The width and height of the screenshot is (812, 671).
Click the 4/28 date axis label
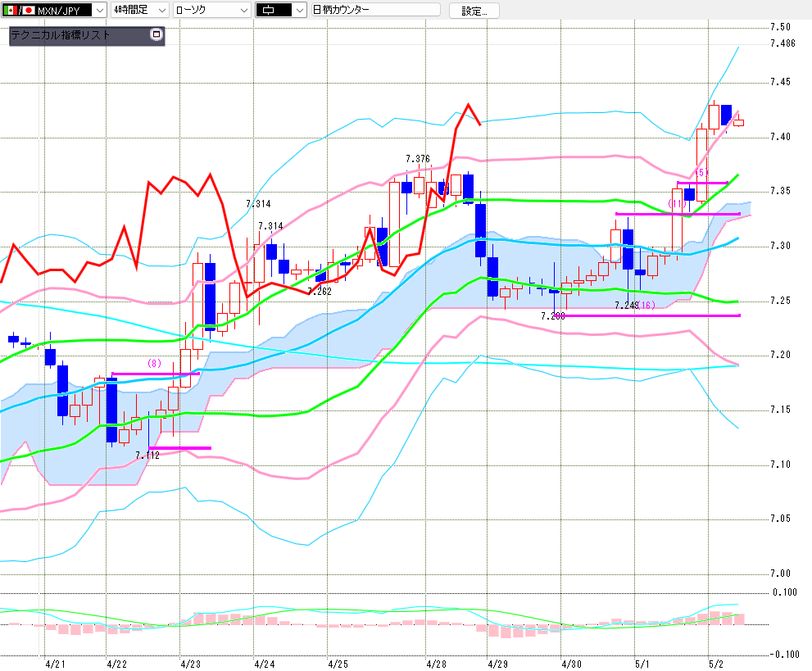coord(436,664)
